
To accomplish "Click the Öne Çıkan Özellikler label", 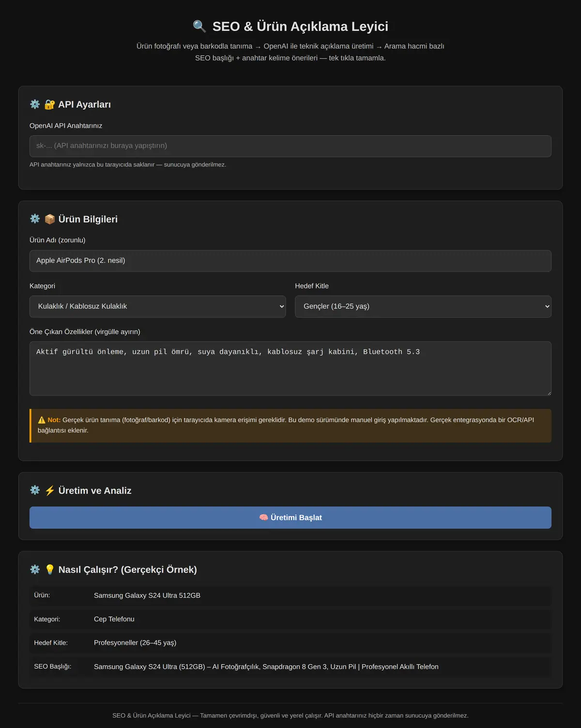I will [85, 332].
